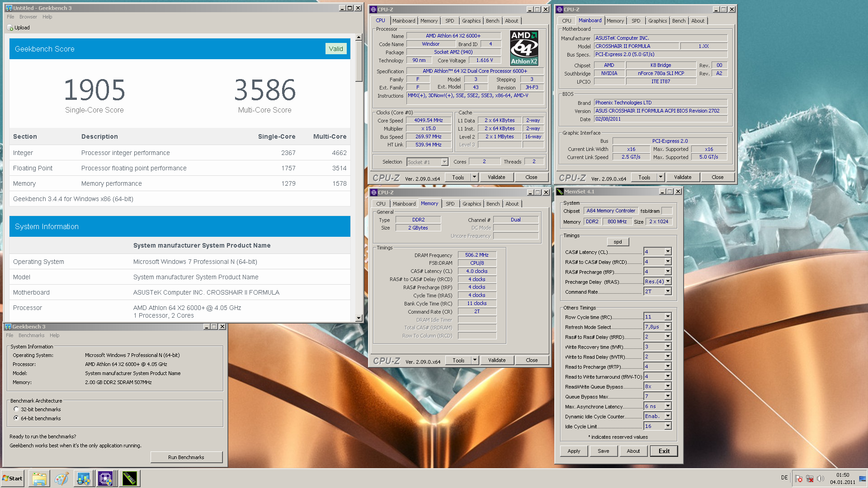Click the Core Speed value 4049.54 MHz

tap(428, 120)
